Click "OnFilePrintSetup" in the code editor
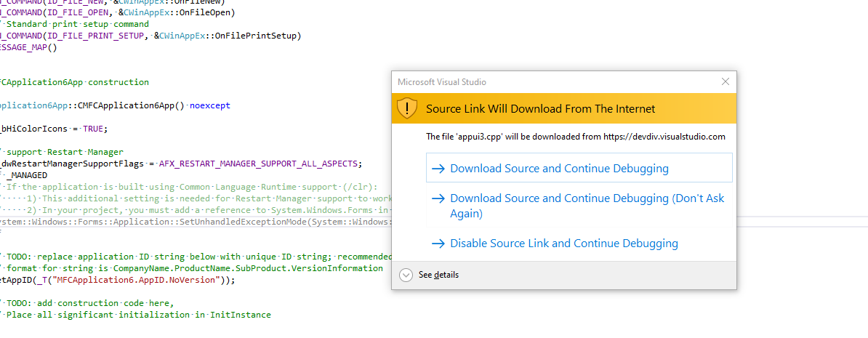Screen dimensions: 868x338 coord(255,36)
